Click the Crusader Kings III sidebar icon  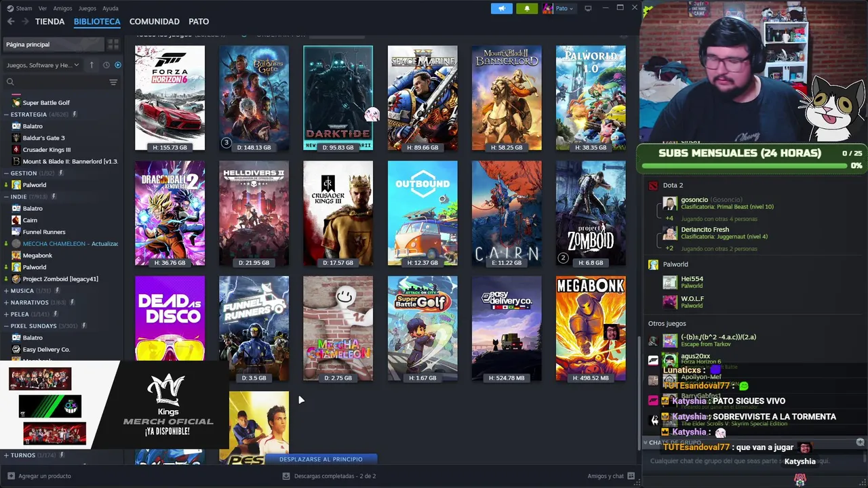(16, 150)
